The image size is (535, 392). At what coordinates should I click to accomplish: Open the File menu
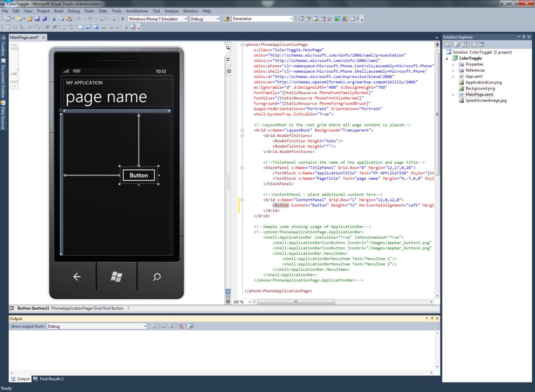pos(5,11)
